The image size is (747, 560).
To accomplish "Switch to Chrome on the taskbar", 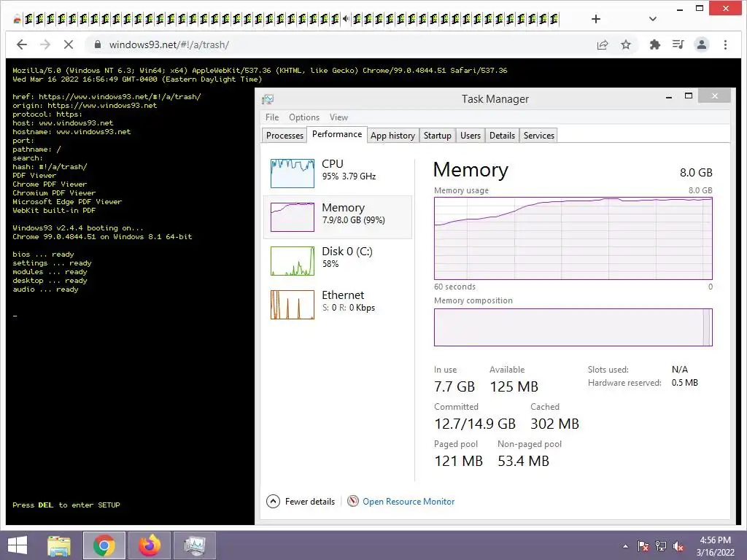I will click(x=104, y=545).
